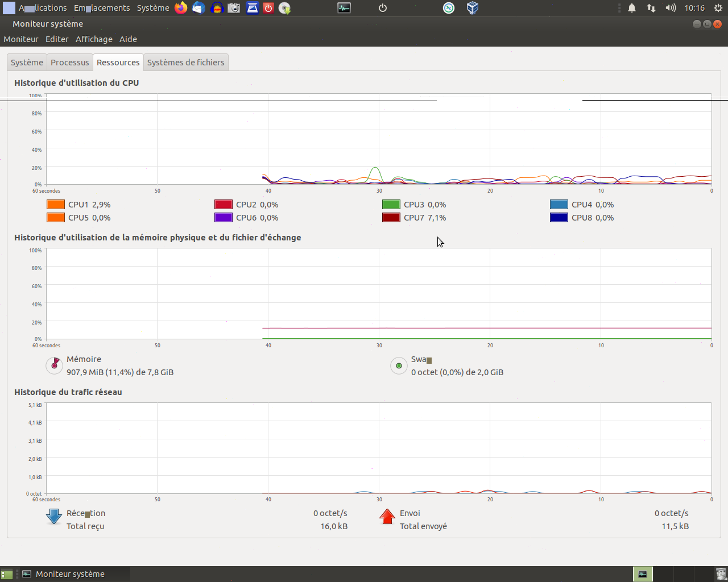Screen dimensions: 728x582
Task: Switch workspace using the bottom panel switcher
Action: click(643, 574)
